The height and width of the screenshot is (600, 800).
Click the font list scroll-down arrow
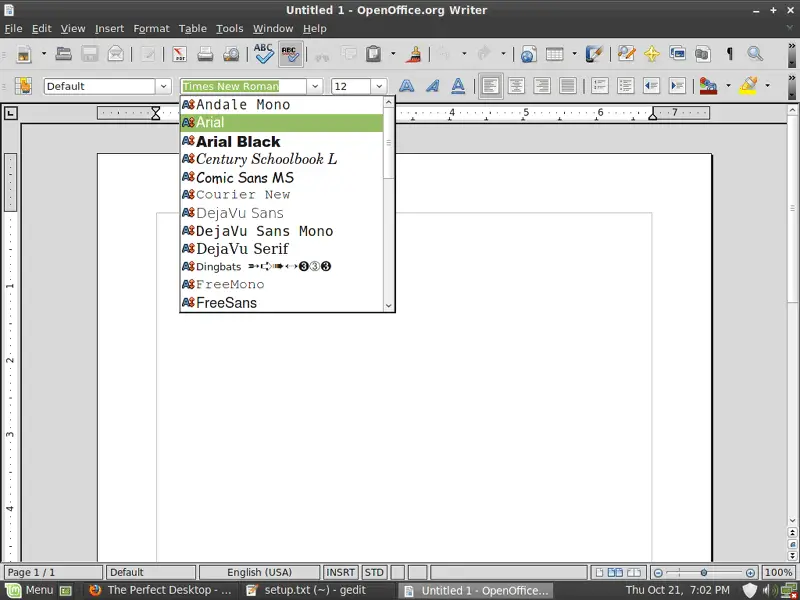(389, 306)
